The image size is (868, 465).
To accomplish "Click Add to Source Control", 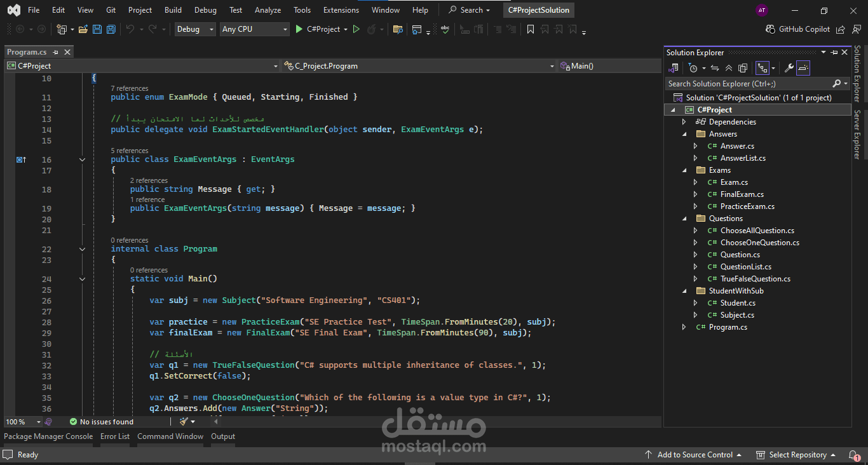I will [694, 455].
